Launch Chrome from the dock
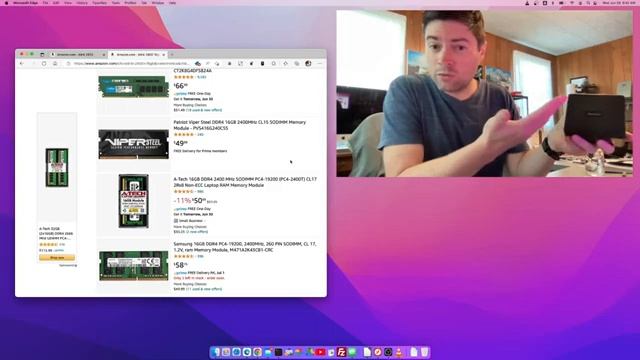Image resolution: width=640 pixels, height=360 pixels. (257, 352)
